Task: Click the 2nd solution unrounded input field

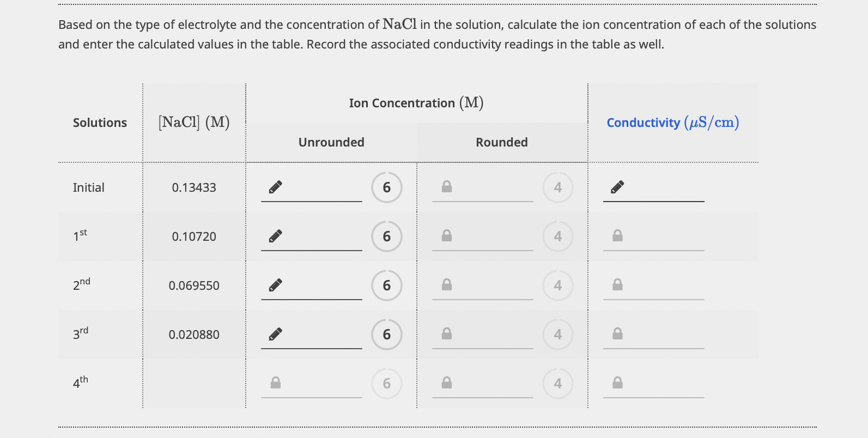Action: click(x=312, y=286)
